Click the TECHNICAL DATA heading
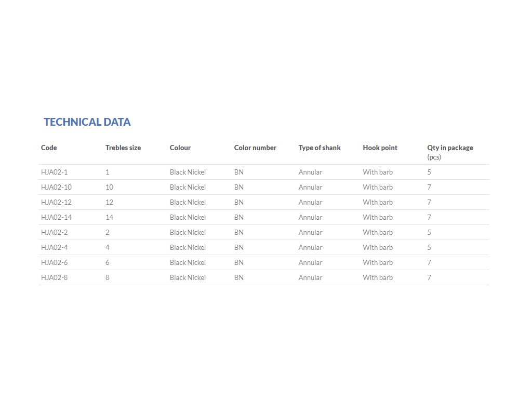Screen dimensions: 532x399 [87, 122]
